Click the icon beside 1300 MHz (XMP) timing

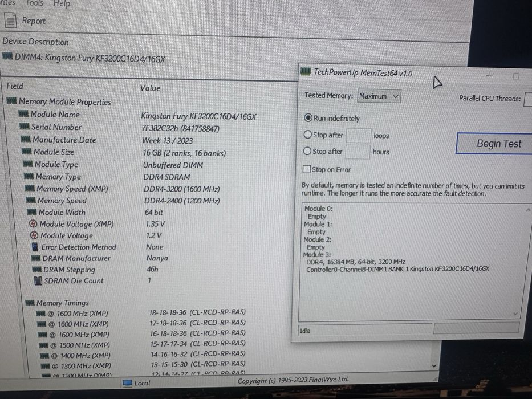[x=46, y=366]
